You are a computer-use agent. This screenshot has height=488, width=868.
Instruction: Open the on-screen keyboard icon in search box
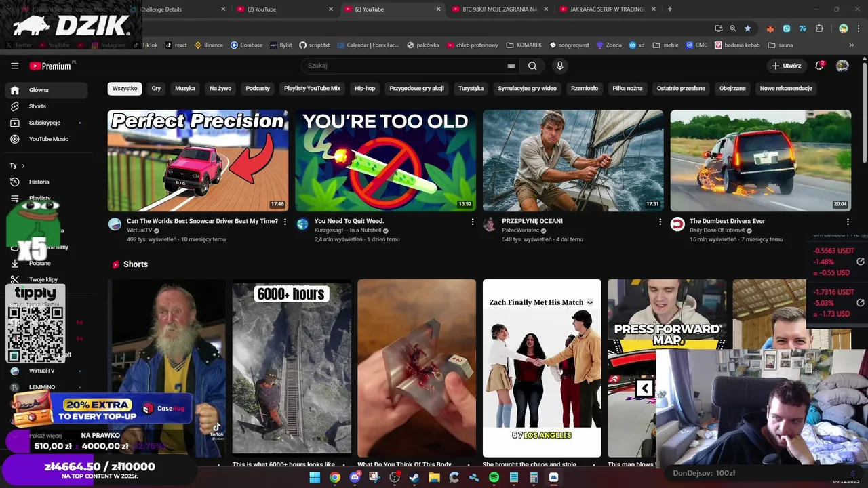click(511, 66)
